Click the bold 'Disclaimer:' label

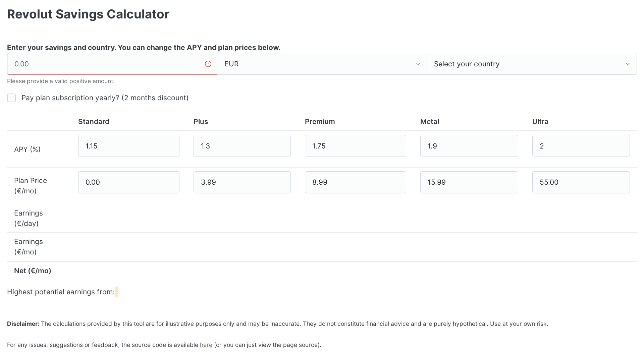pyautogui.click(x=23, y=324)
